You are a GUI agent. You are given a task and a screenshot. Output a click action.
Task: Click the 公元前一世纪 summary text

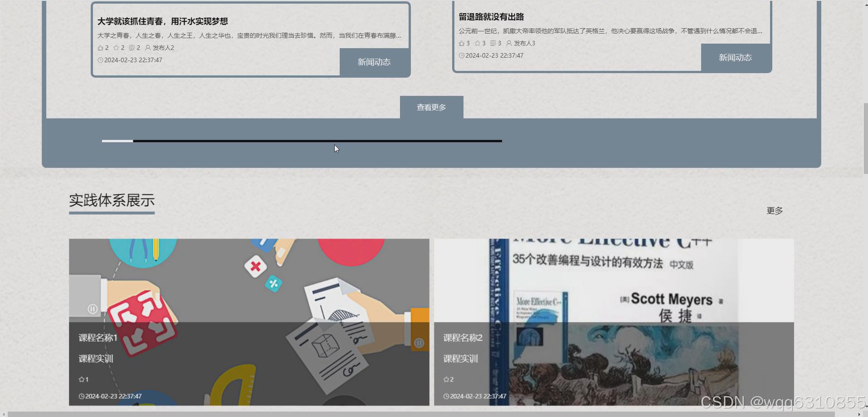coord(610,31)
